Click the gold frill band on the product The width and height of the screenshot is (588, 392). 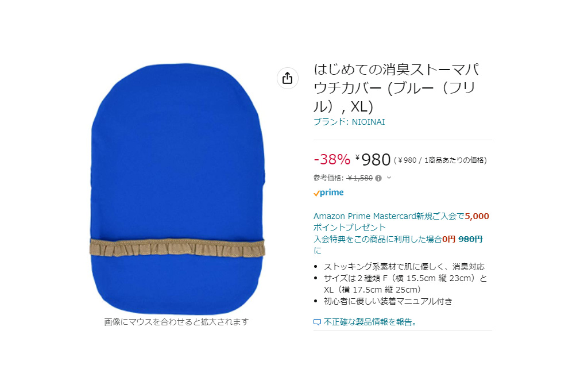[x=177, y=247]
